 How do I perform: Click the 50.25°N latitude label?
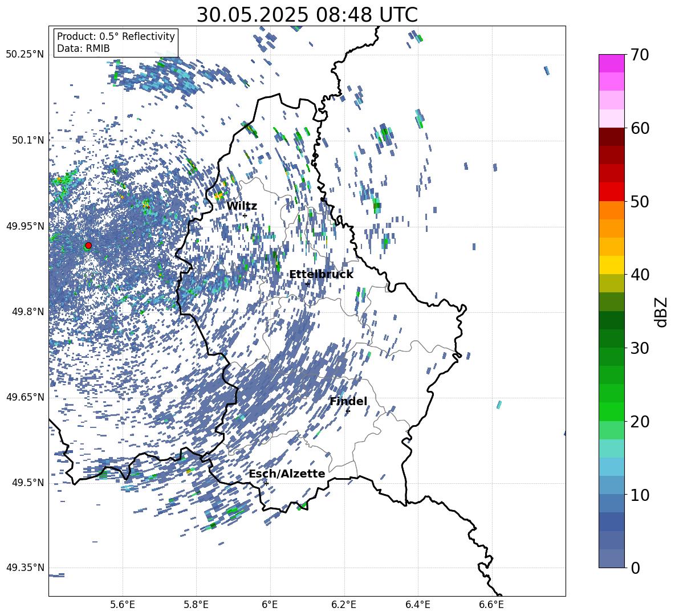tap(25, 55)
